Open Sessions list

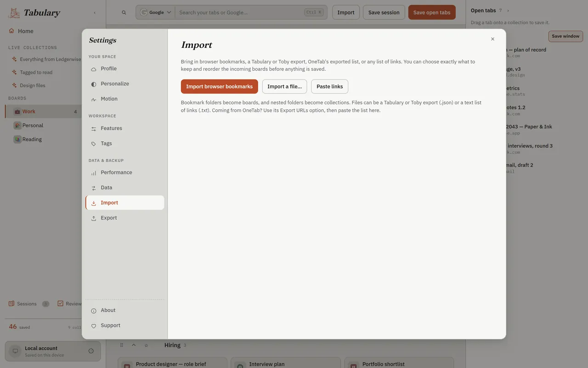tap(28, 304)
